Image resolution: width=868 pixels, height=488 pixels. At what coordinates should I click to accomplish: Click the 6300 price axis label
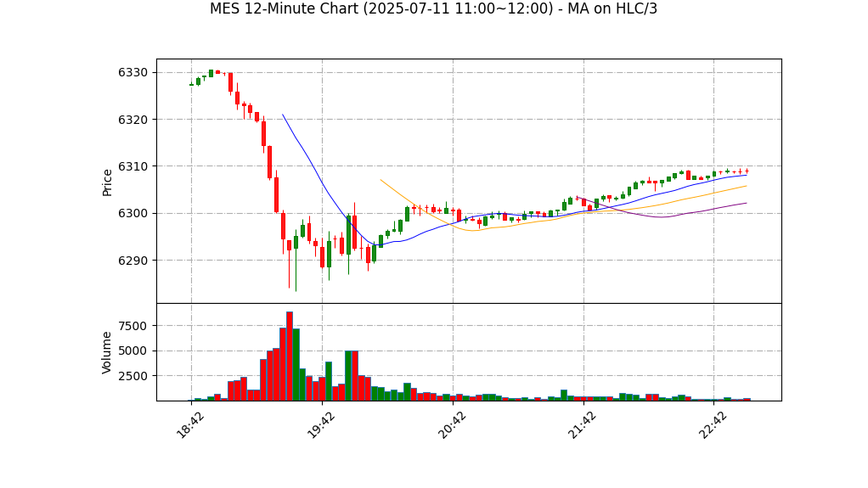point(132,214)
